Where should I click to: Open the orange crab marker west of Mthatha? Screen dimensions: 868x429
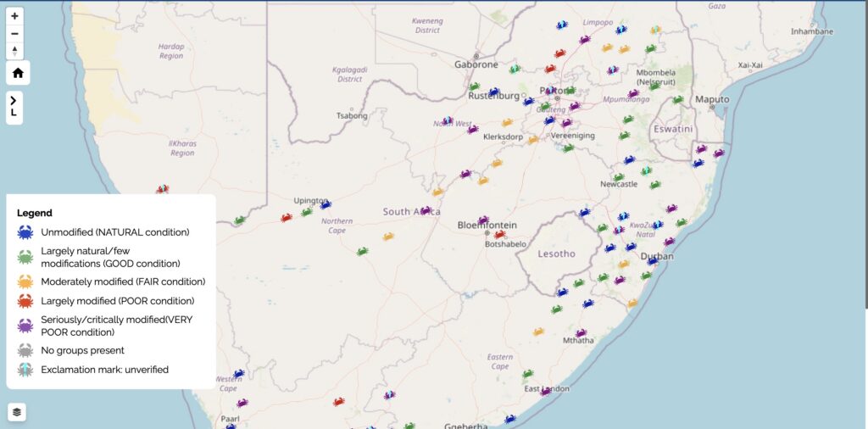538,331
